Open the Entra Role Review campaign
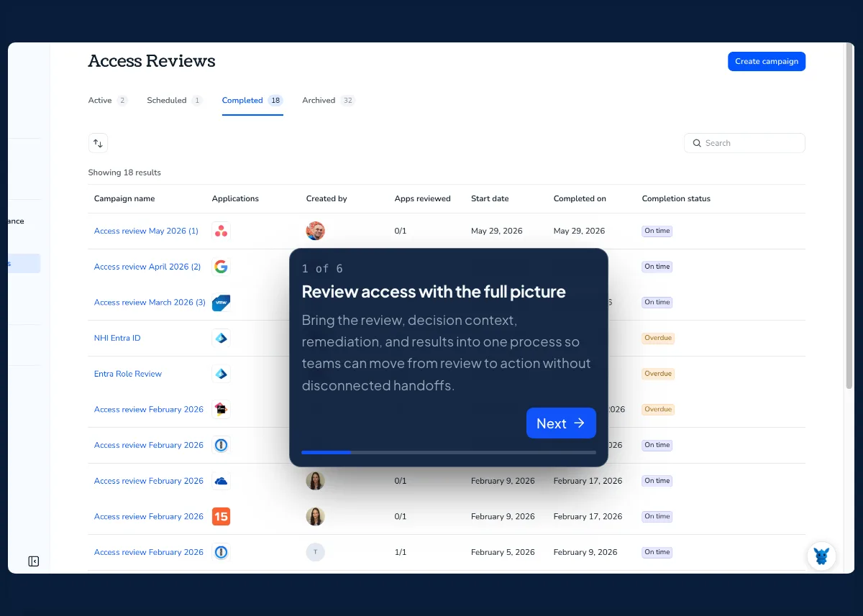 128,374
